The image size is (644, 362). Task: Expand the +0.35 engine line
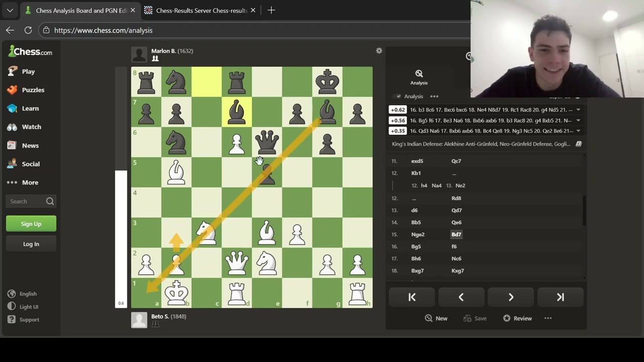(x=578, y=131)
